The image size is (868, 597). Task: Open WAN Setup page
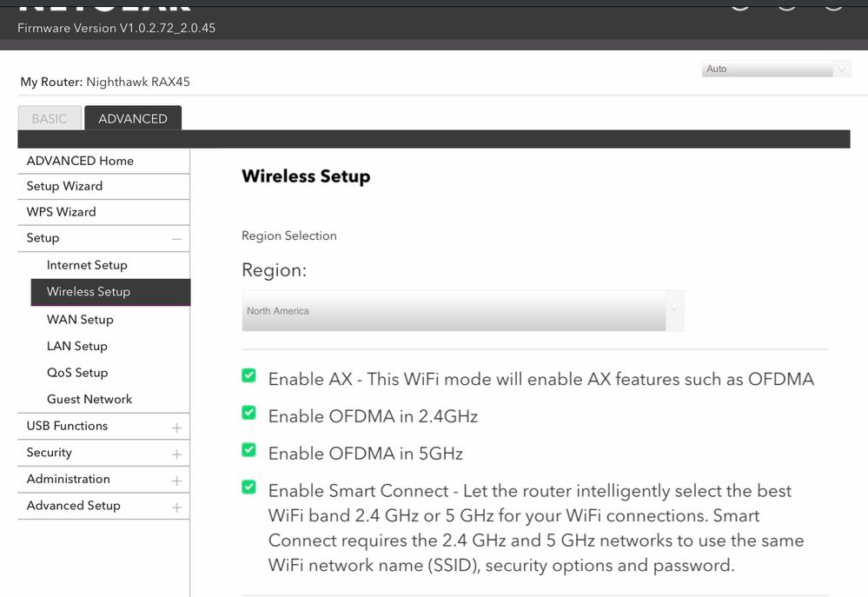tap(80, 319)
